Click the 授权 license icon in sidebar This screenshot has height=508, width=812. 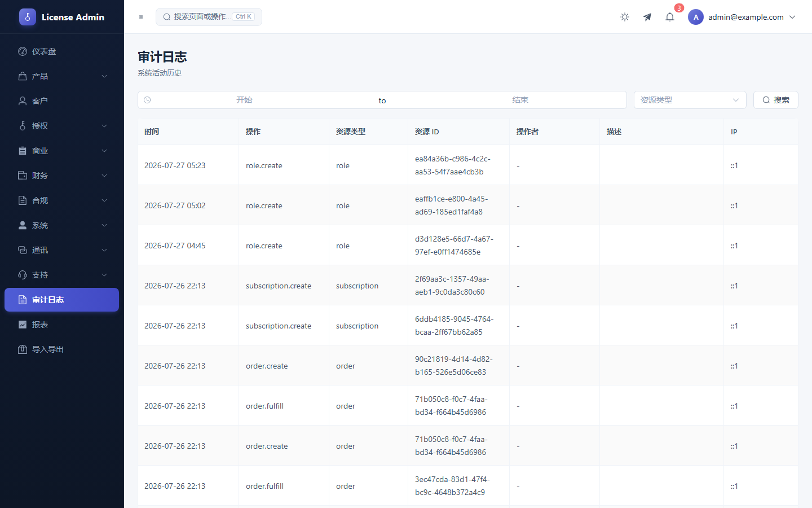click(23, 126)
